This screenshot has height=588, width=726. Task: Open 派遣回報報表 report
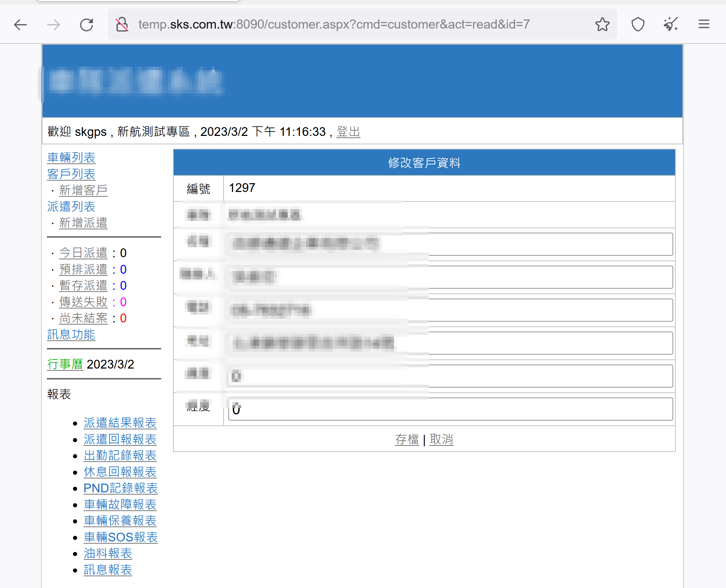(120, 439)
